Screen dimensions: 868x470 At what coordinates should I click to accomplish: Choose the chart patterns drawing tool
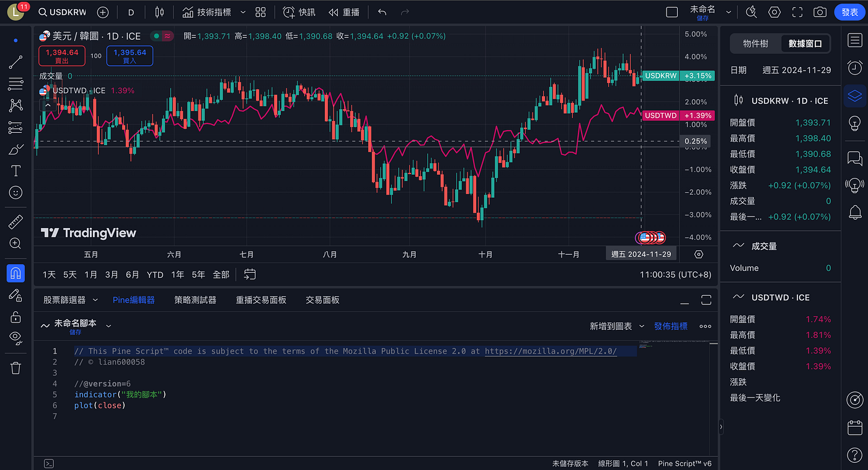point(15,105)
